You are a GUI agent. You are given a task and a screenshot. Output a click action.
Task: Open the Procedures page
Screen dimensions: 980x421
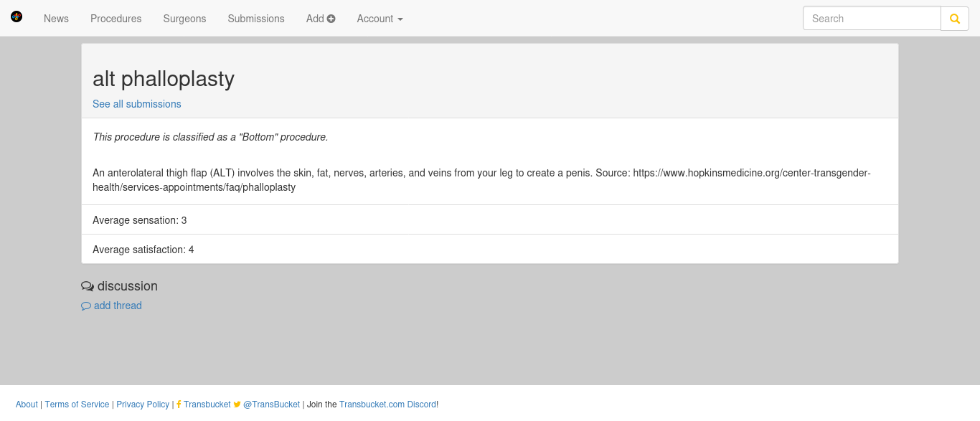click(x=116, y=19)
